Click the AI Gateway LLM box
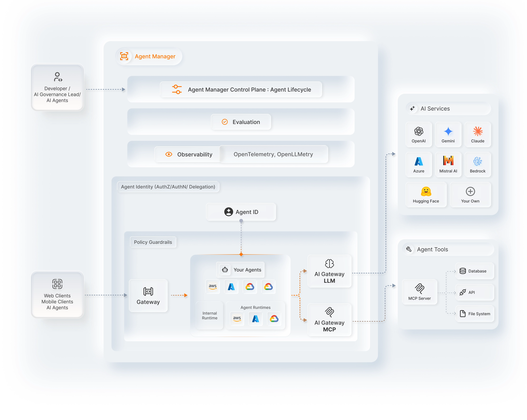This screenshot has height=420, width=527. [329, 271]
